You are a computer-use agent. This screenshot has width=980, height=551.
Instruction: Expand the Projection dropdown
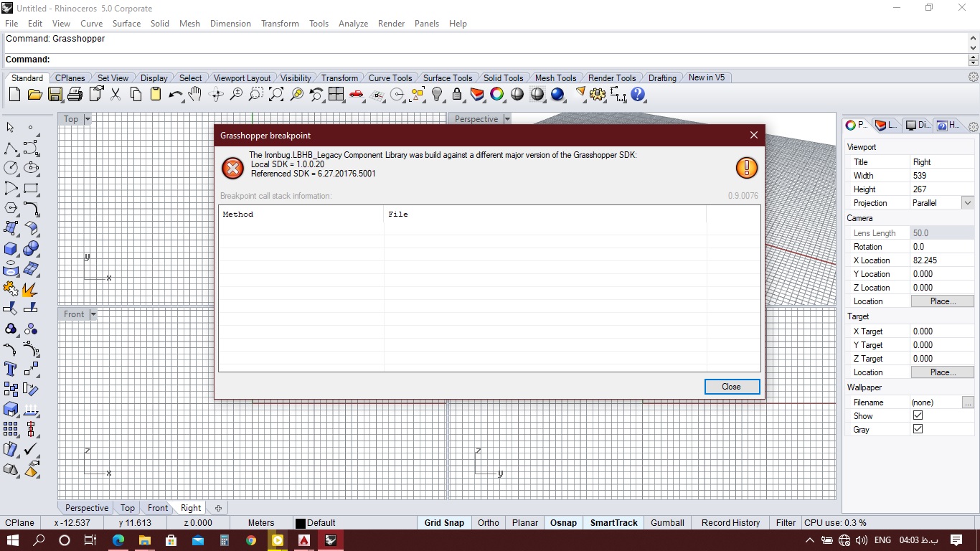coord(967,203)
